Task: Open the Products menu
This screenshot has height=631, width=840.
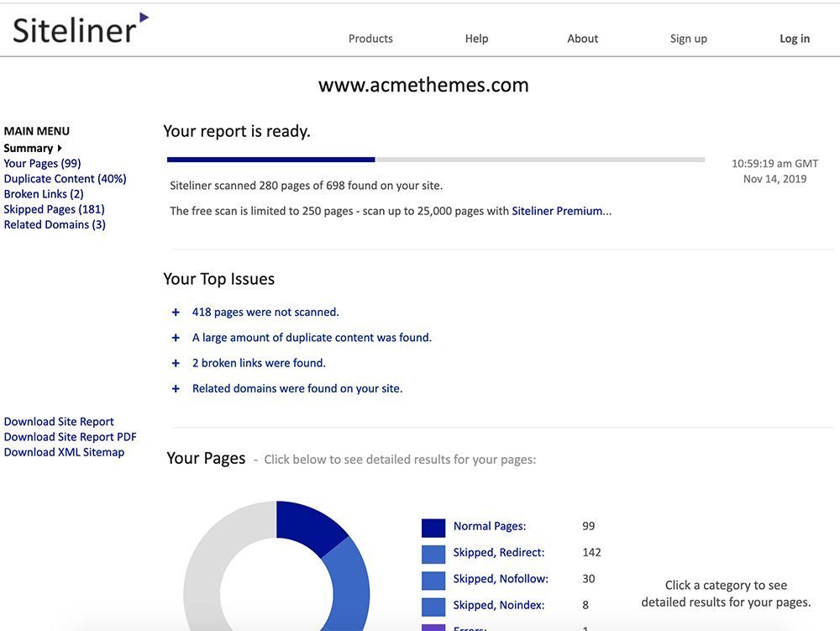Action: [x=370, y=39]
